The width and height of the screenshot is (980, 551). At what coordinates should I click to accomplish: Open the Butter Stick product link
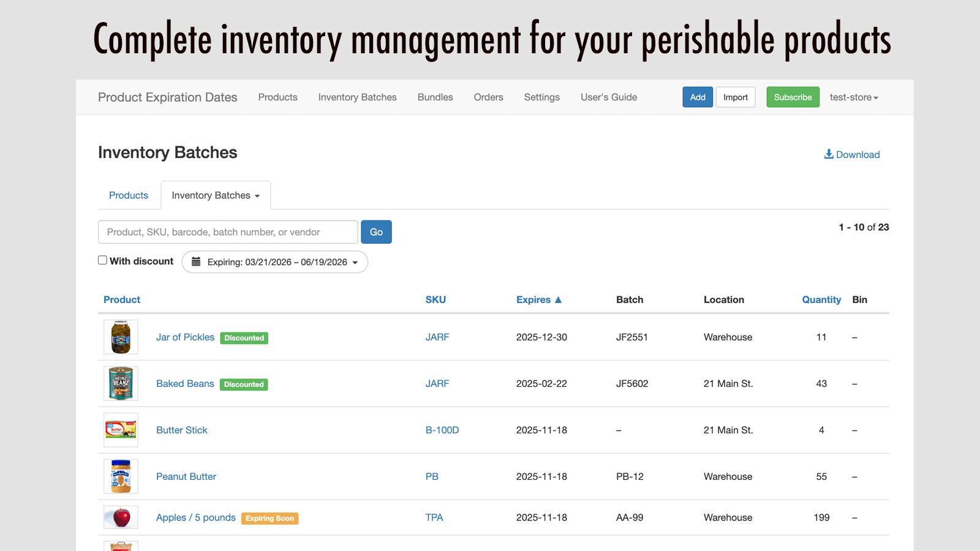click(x=182, y=430)
